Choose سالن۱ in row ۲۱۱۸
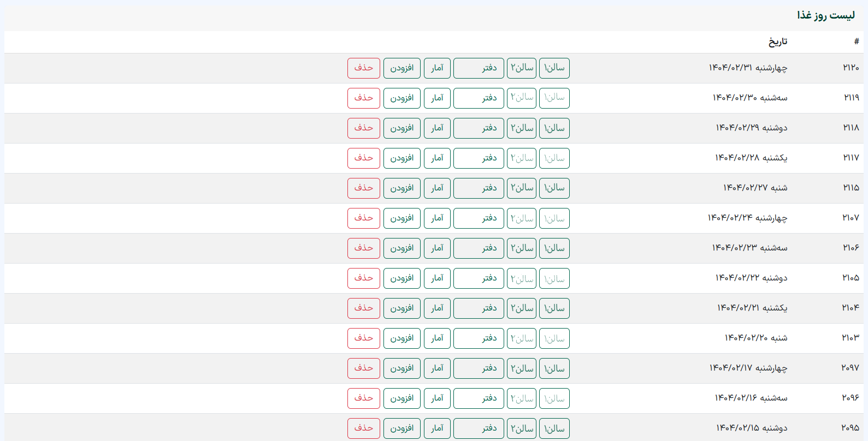This screenshot has width=868, height=441. point(554,128)
